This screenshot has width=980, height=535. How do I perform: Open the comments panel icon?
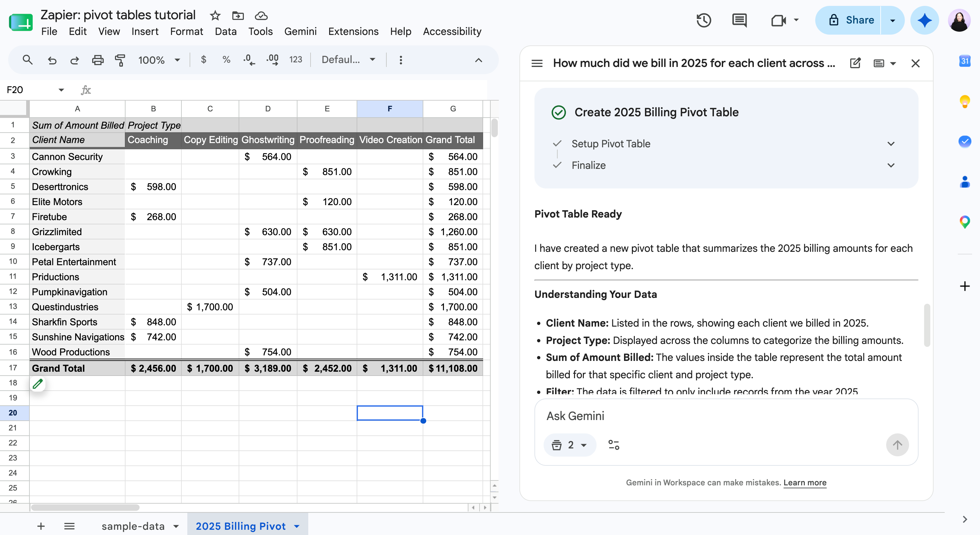tap(739, 20)
